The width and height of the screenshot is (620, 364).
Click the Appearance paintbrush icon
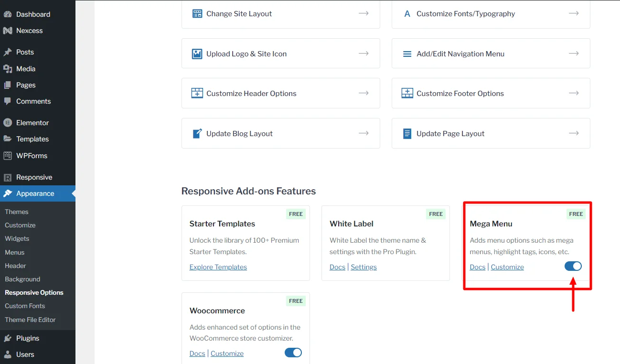(x=8, y=193)
